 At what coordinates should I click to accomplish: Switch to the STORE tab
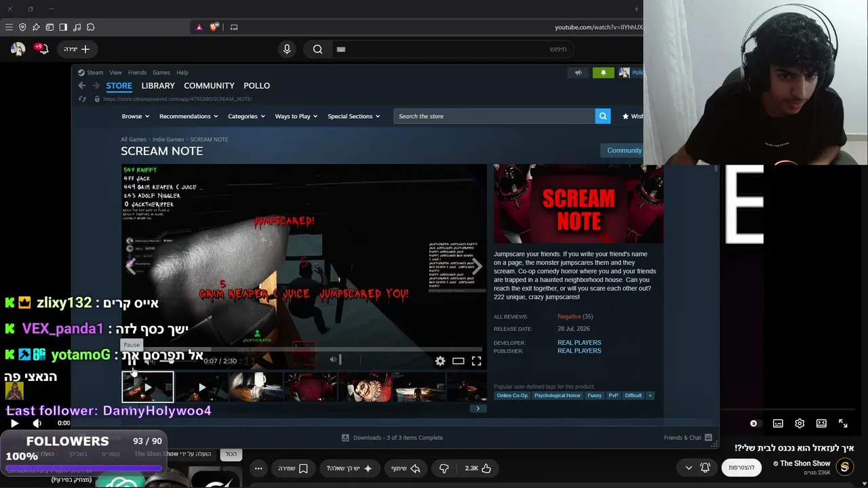pos(119,86)
